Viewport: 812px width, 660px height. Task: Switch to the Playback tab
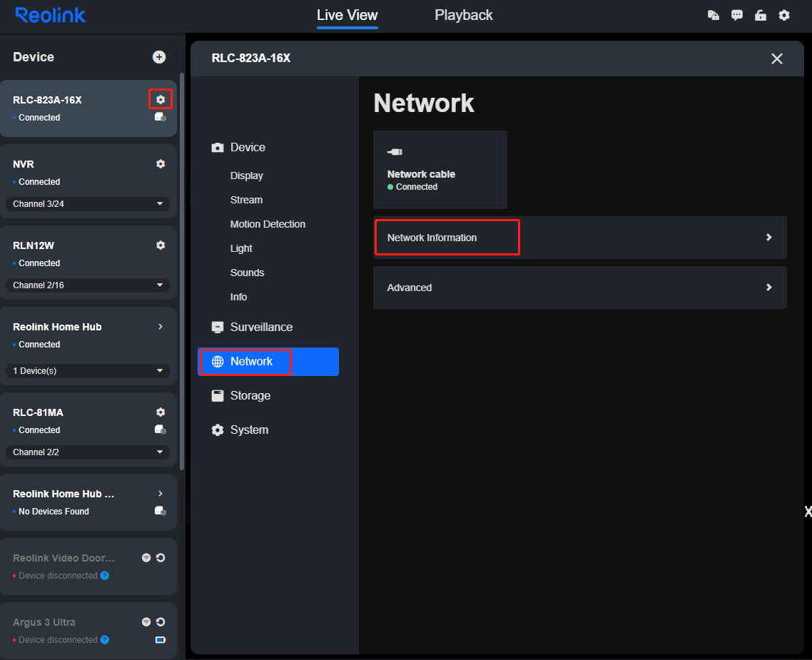(464, 15)
